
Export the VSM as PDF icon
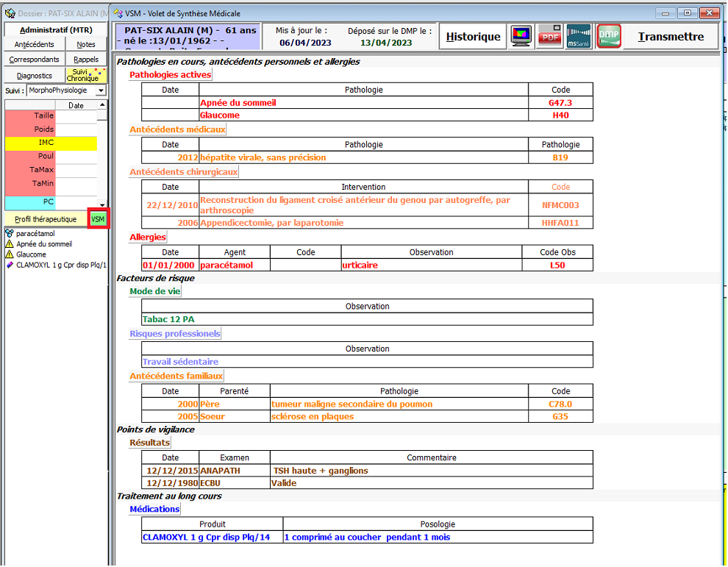tap(549, 36)
